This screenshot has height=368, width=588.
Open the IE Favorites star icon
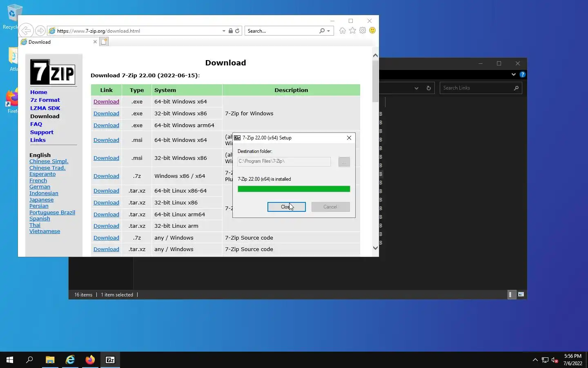(352, 31)
